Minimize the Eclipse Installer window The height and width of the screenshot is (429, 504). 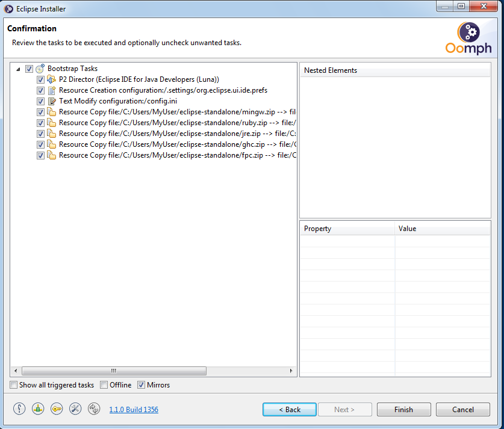tap(445, 6)
